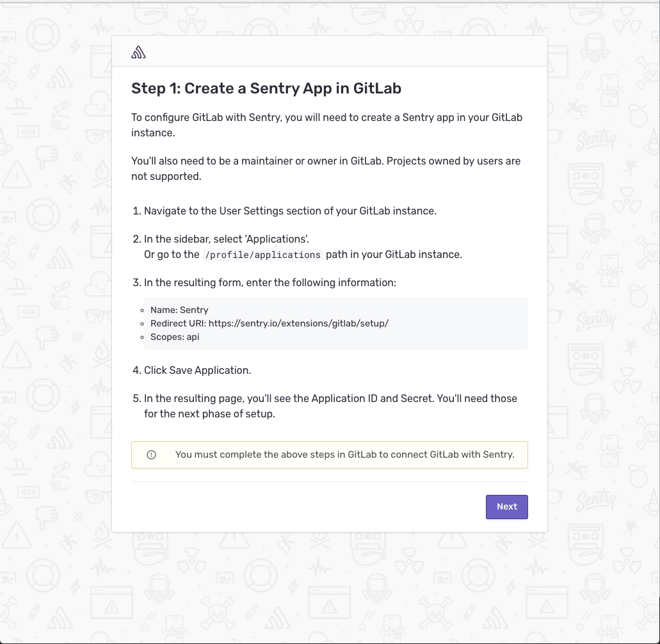
Task: Click the info icon in the warning alert
Action: click(x=152, y=455)
